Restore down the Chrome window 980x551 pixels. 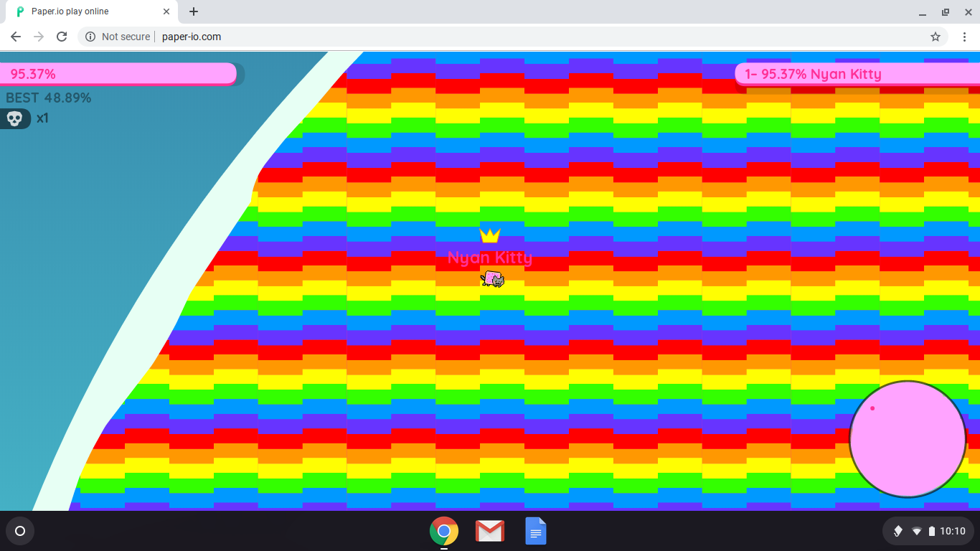tap(946, 12)
